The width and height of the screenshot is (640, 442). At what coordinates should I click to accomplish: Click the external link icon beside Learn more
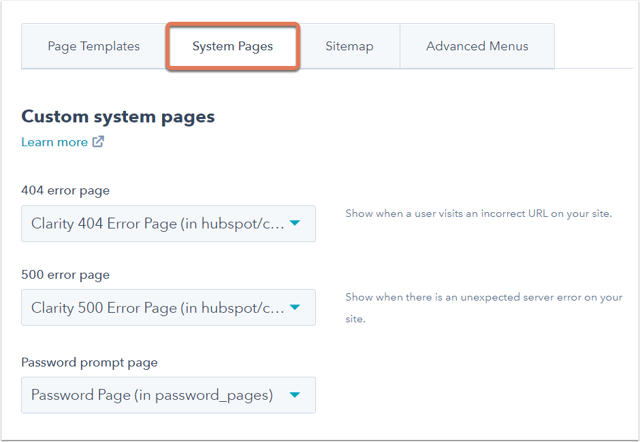coord(98,142)
